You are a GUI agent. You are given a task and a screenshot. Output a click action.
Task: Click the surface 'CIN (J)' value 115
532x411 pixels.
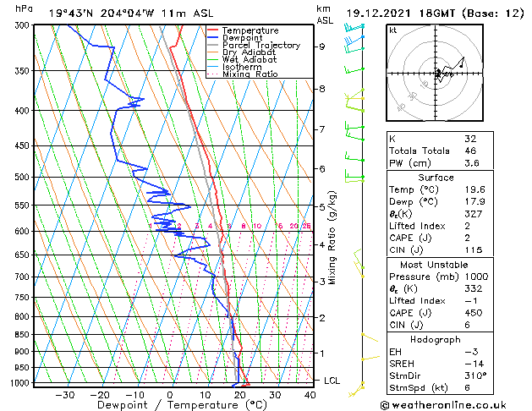point(474,250)
